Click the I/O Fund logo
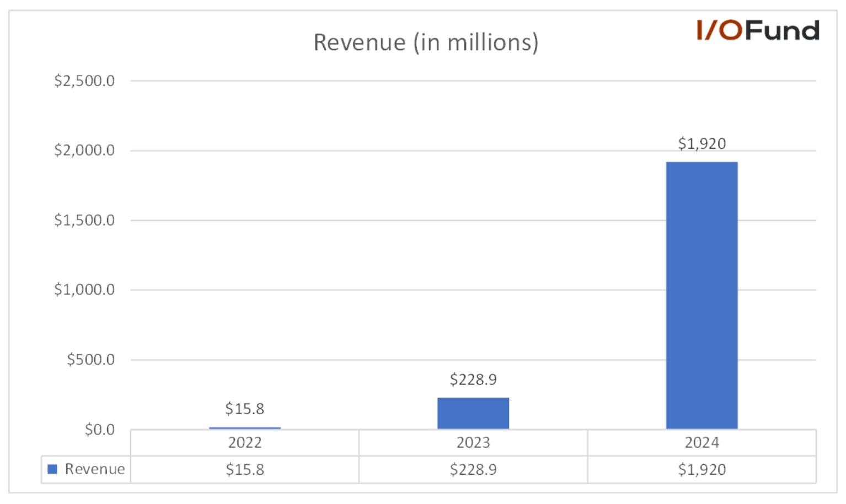Screen dimensions: 846x504 coord(758,30)
